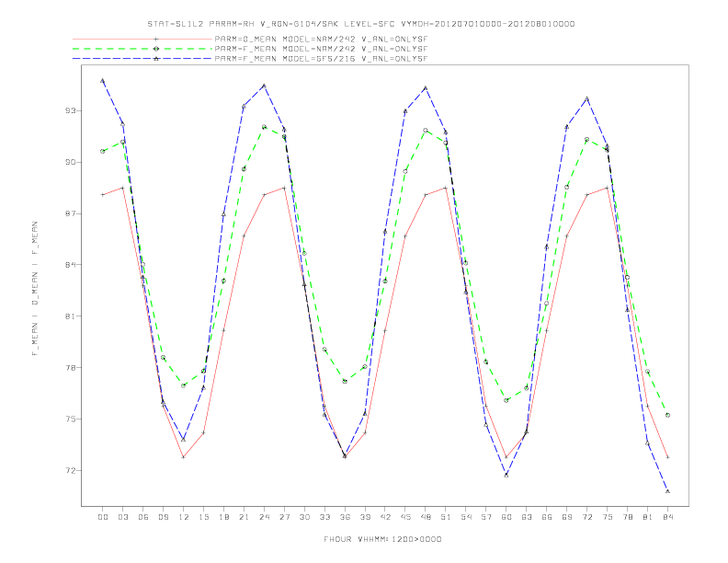Click x-axis tick label 03
The height and width of the screenshot is (563, 728).
click(x=122, y=517)
